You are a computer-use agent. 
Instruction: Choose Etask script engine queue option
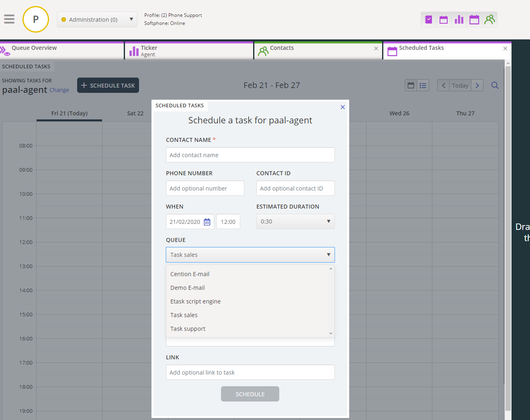195,301
